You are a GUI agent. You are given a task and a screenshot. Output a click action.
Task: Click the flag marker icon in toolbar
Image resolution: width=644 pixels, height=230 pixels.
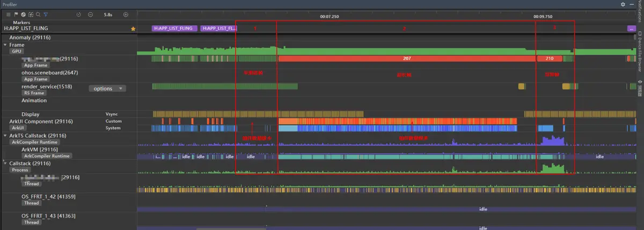[16, 14]
